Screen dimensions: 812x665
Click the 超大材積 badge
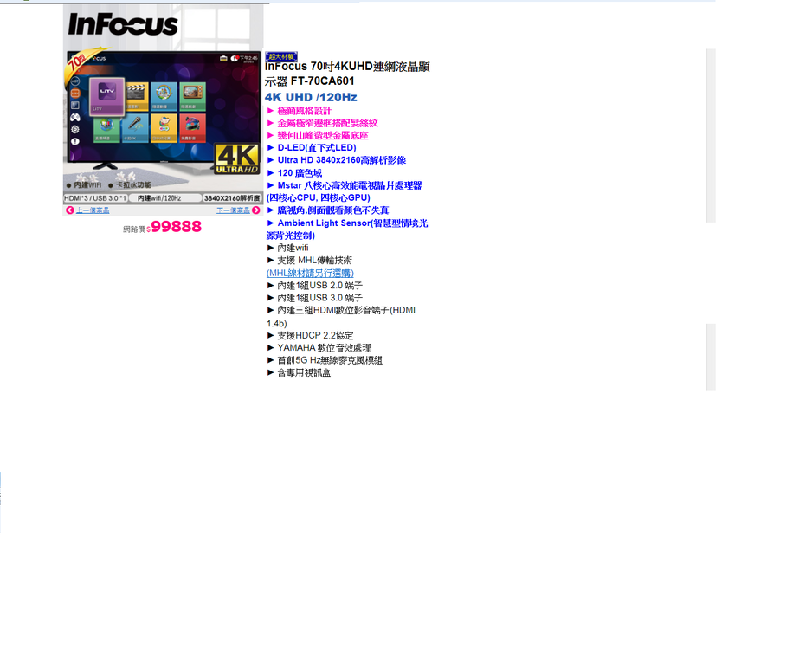tap(281, 56)
